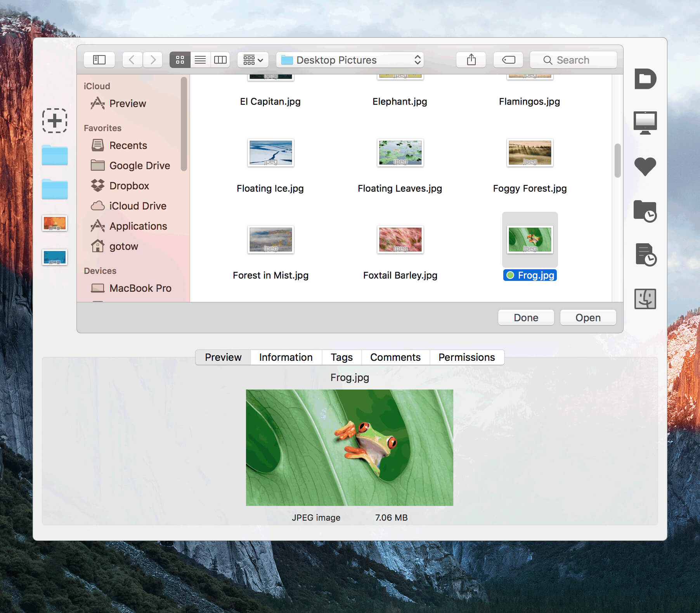Click the recent folders clock icon
This screenshot has height=613, width=700.
(645, 211)
